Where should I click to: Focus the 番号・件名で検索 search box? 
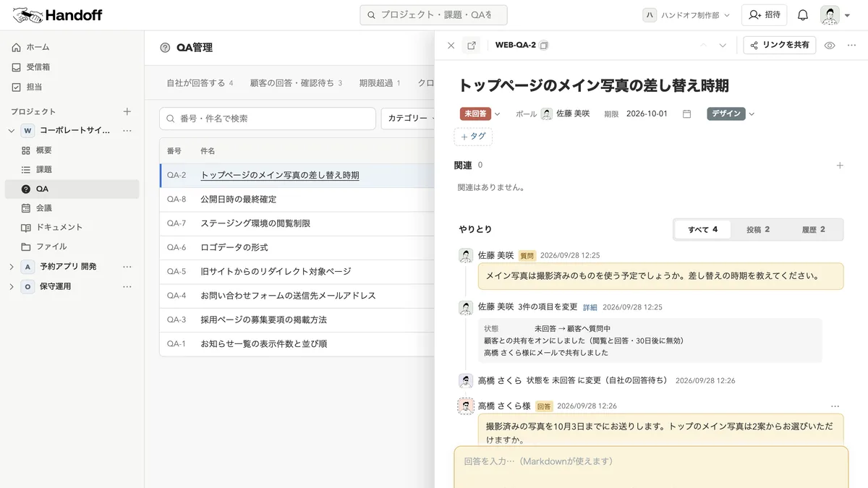pyautogui.click(x=268, y=118)
